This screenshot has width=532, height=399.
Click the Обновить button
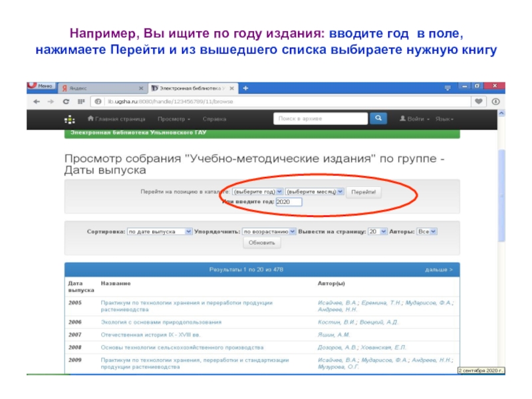[262, 243]
